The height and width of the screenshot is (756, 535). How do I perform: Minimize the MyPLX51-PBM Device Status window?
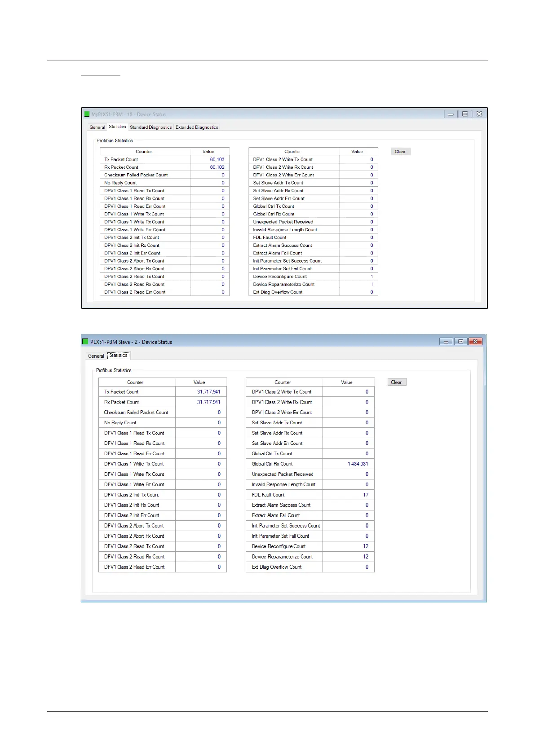coord(451,114)
